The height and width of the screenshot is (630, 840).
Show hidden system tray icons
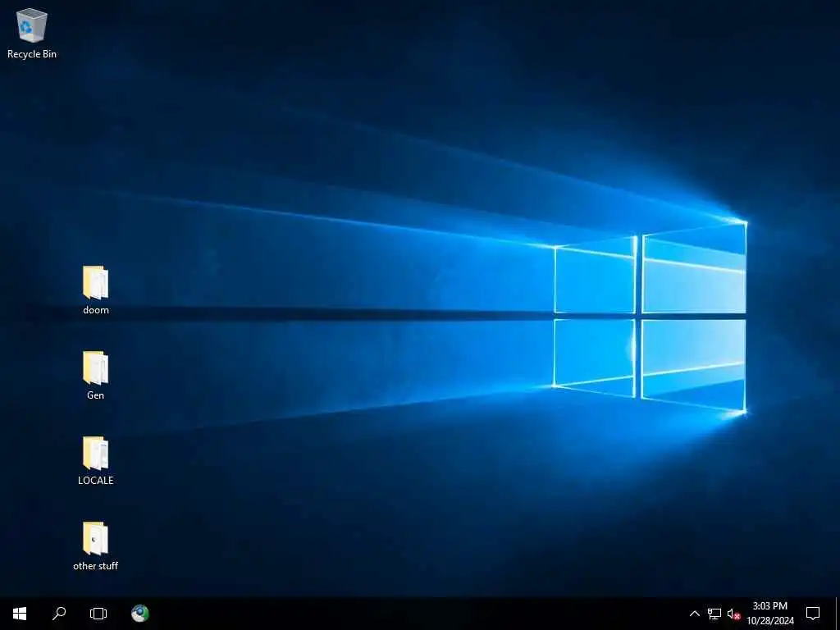point(694,614)
